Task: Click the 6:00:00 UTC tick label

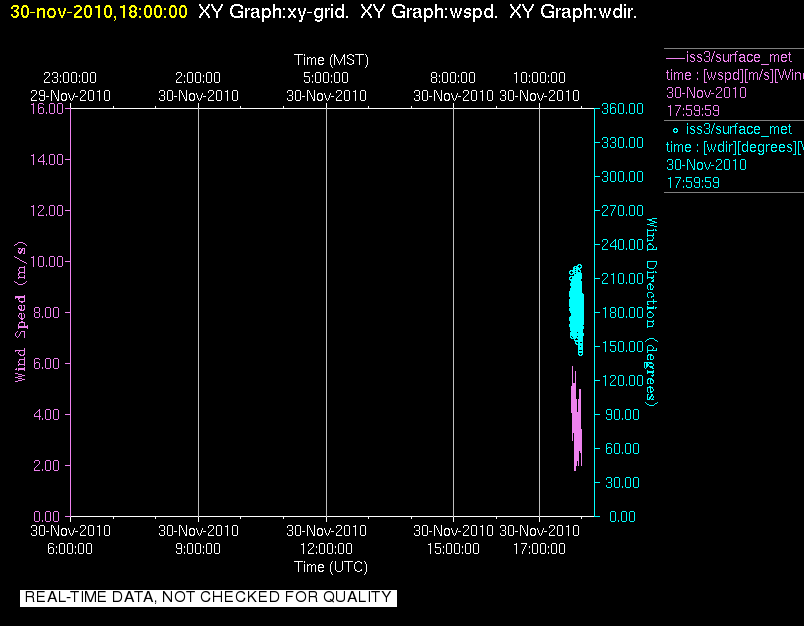Action: tap(70, 549)
